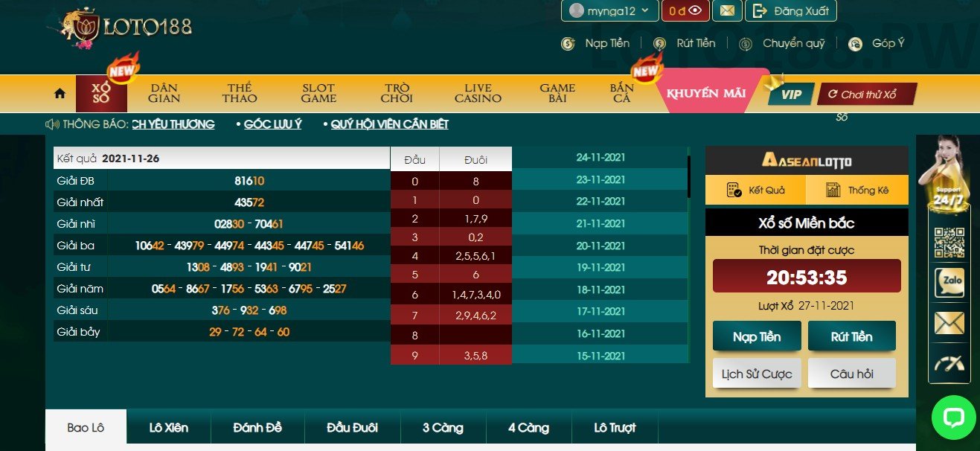Viewport: 980px width, 451px height.
Task: Select the Đăng Xuất logout icon
Action: 760,11
